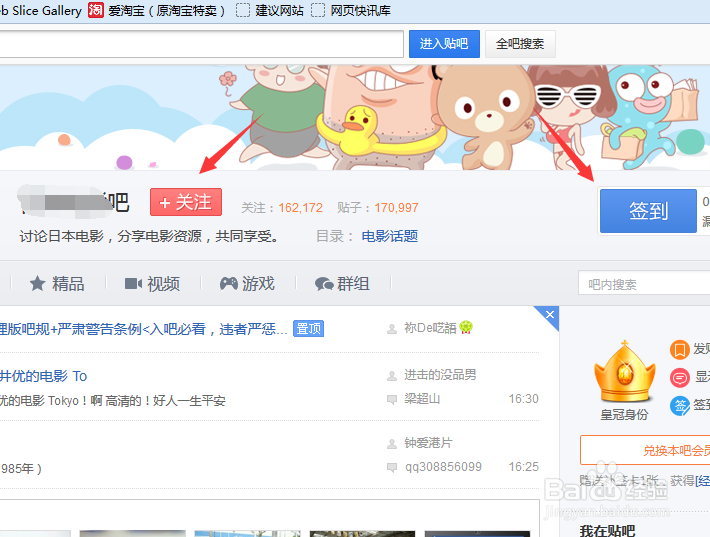
Task: Click the 全吧搜索 button
Action: [520, 44]
